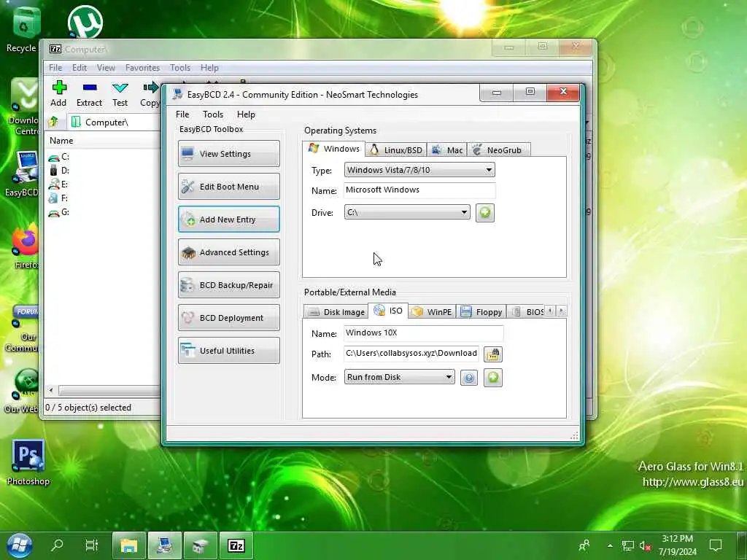Select the ISO media tab
This screenshot has height=560, width=747.
click(388, 311)
